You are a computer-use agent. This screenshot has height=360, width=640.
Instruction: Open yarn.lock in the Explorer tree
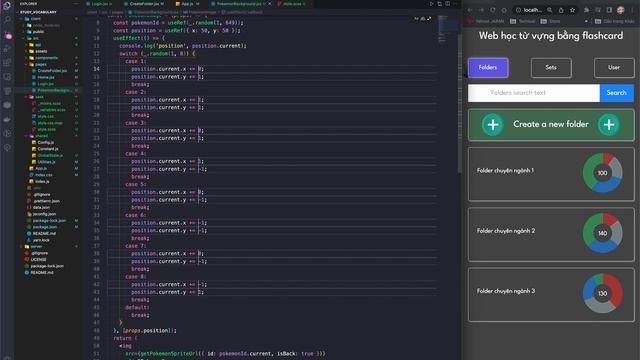pos(38,240)
